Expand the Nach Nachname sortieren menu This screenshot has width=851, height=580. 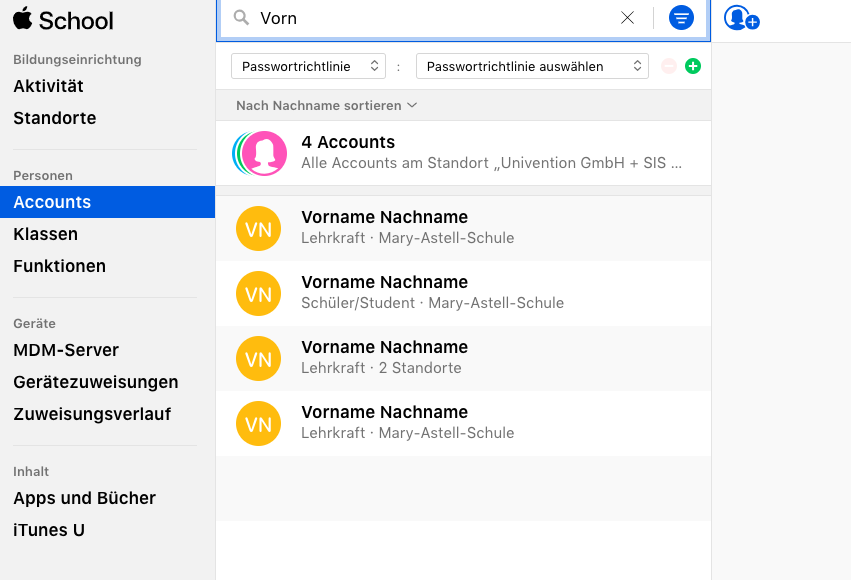click(326, 105)
